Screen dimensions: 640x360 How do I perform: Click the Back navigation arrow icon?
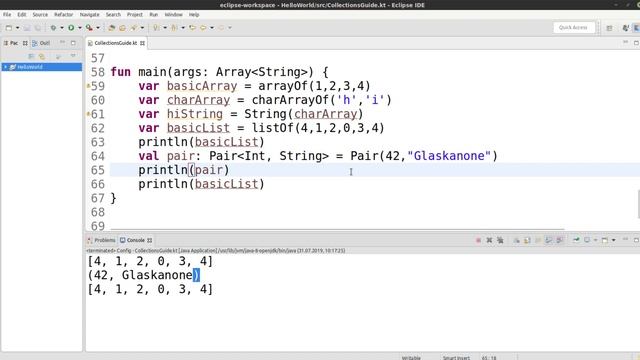coord(203,28)
